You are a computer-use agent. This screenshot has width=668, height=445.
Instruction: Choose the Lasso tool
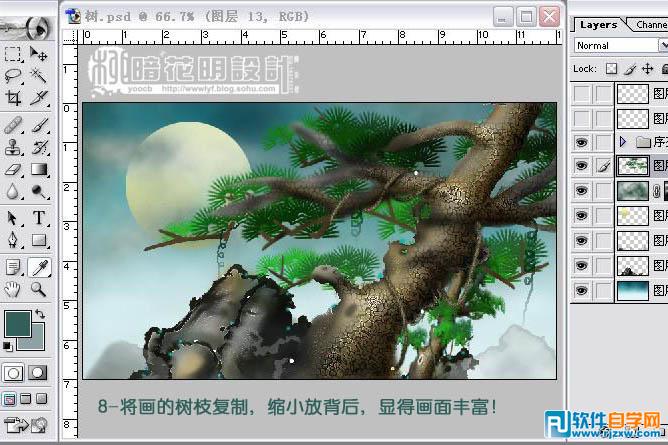(x=13, y=76)
